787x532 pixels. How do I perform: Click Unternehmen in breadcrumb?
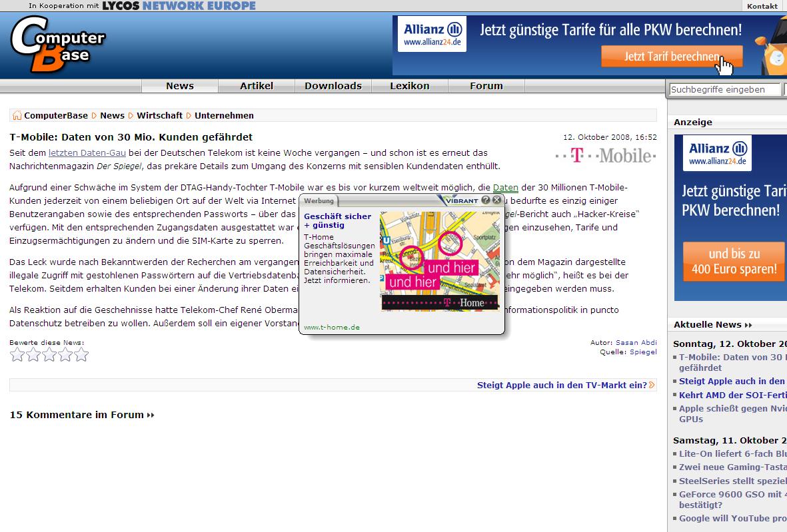(224, 115)
